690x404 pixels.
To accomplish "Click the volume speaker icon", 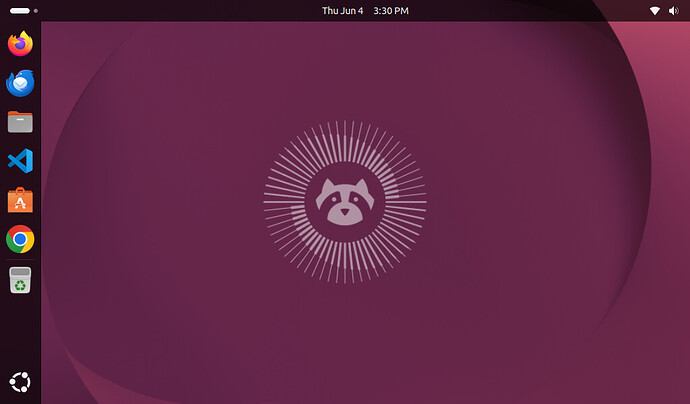I will [674, 11].
